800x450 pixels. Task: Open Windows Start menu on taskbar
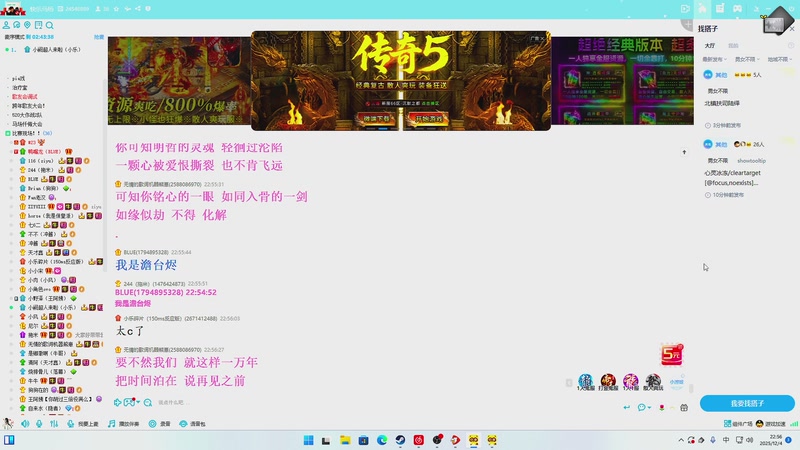click(308, 440)
